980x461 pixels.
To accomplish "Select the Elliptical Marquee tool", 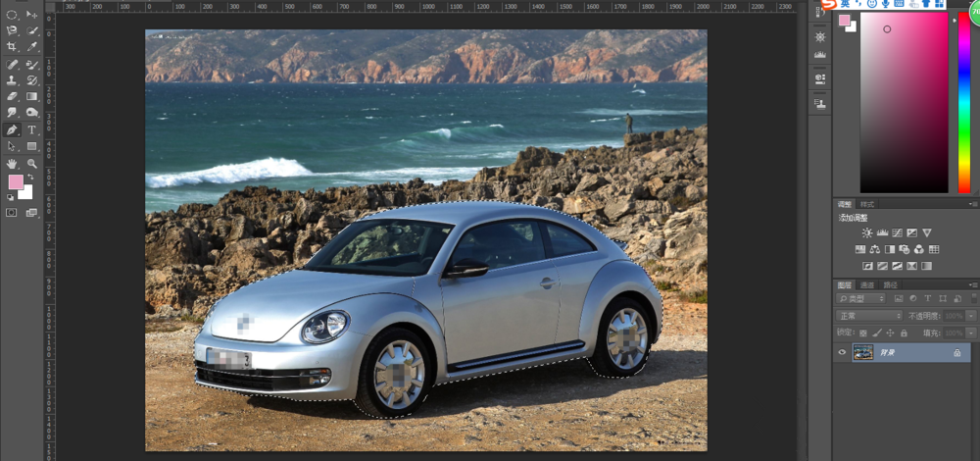I will click(11, 15).
